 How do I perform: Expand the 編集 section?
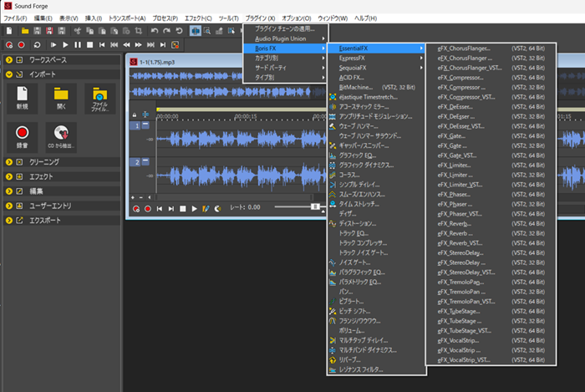pos(9,191)
